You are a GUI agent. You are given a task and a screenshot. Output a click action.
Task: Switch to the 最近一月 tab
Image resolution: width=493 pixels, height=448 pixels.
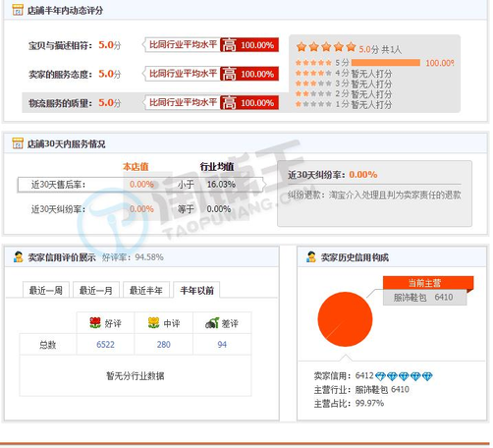point(96,290)
